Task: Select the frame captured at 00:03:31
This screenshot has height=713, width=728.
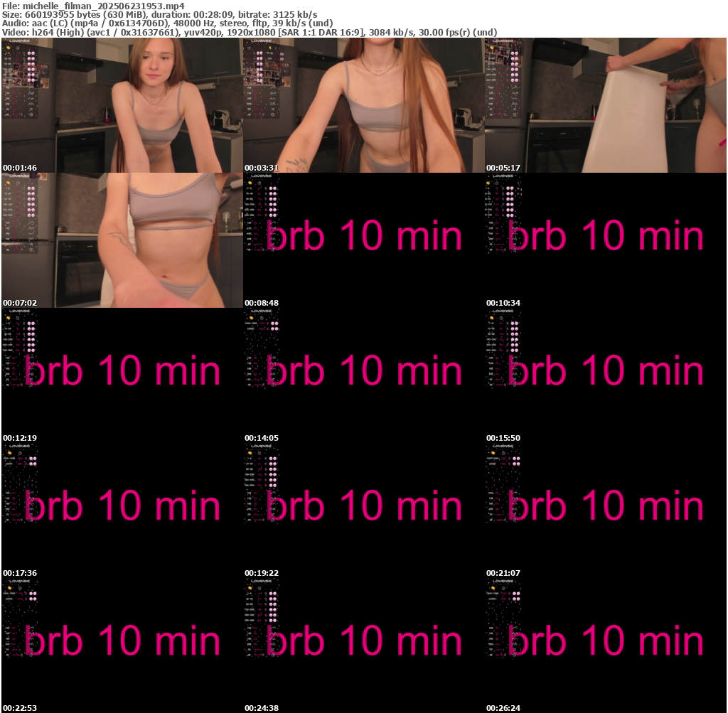Action: [364, 105]
